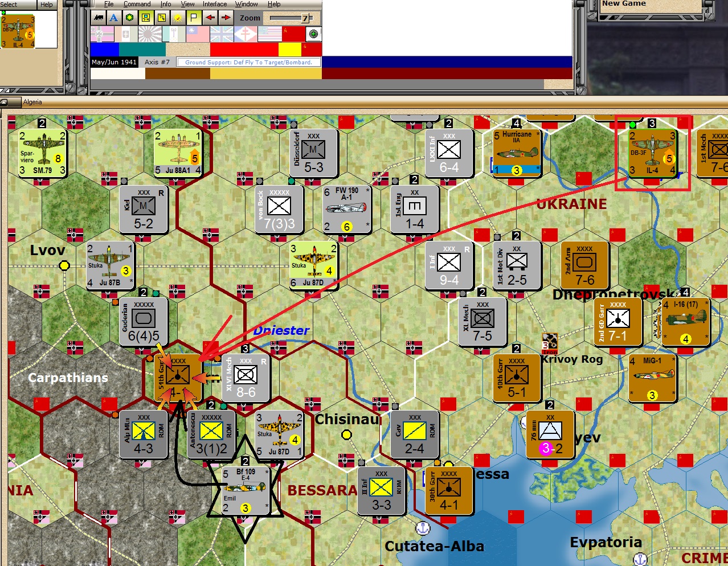Select the Italian flag
This screenshot has height=566, width=728.
tap(126, 34)
